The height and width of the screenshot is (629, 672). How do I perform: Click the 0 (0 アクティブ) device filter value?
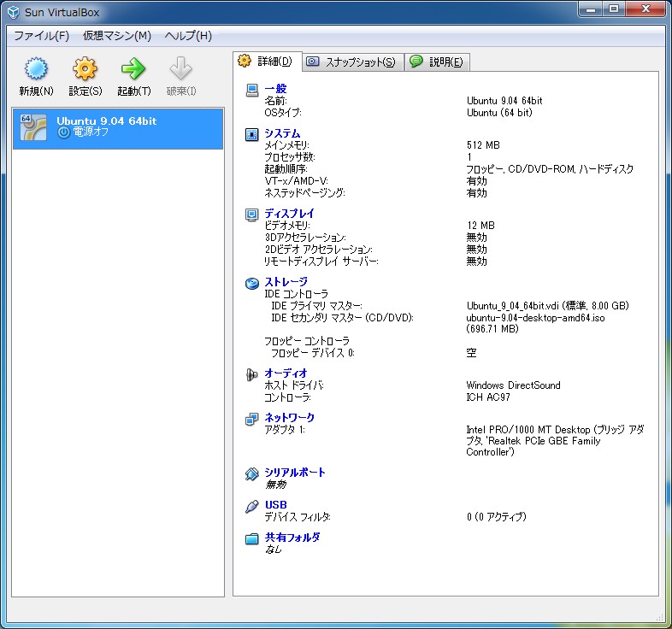click(x=496, y=517)
